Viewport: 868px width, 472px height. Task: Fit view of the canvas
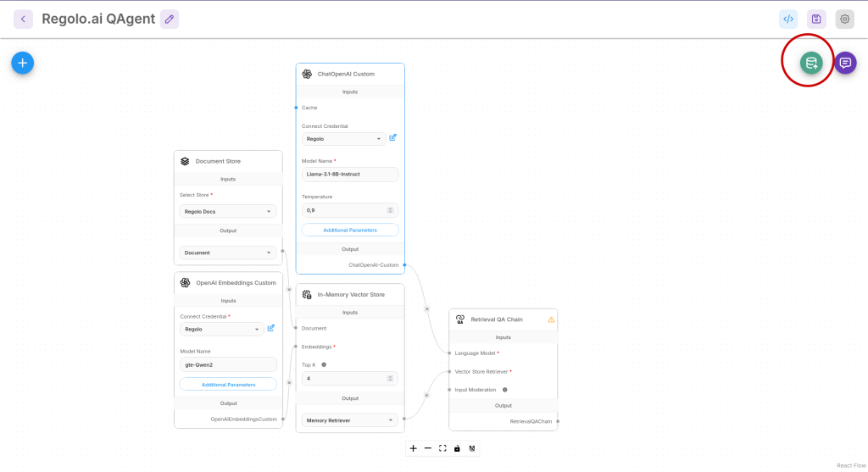(x=442, y=448)
